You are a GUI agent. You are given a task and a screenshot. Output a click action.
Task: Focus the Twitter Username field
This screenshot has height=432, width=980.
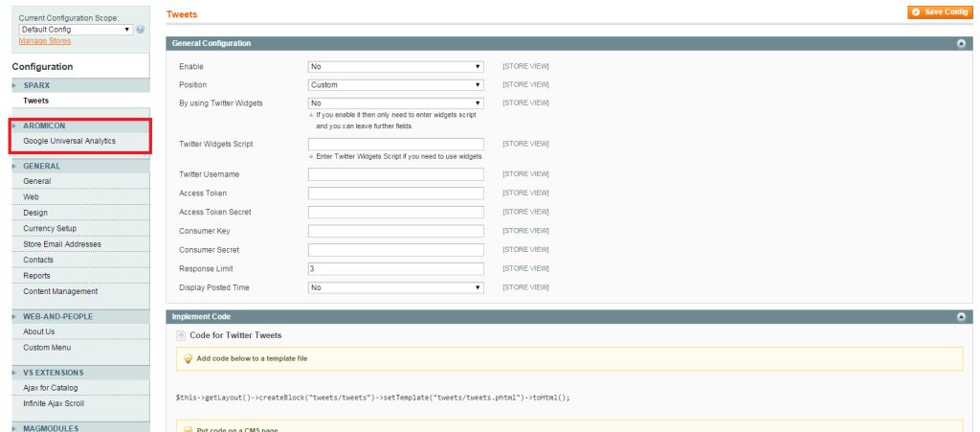395,174
